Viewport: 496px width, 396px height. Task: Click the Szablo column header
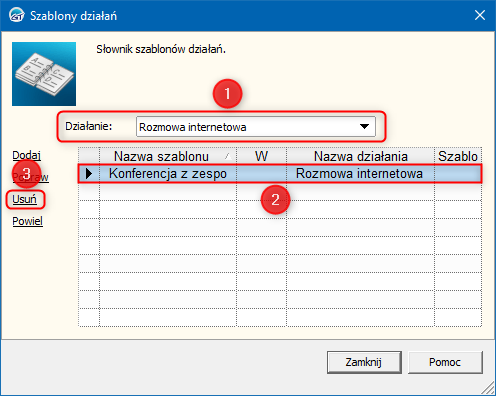point(458,156)
